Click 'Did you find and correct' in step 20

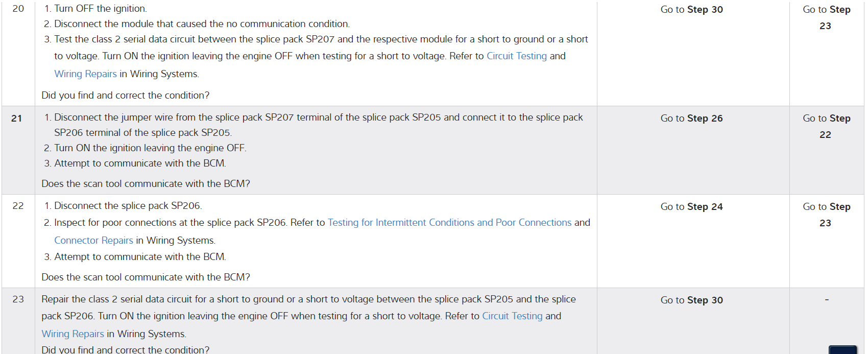(x=125, y=96)
